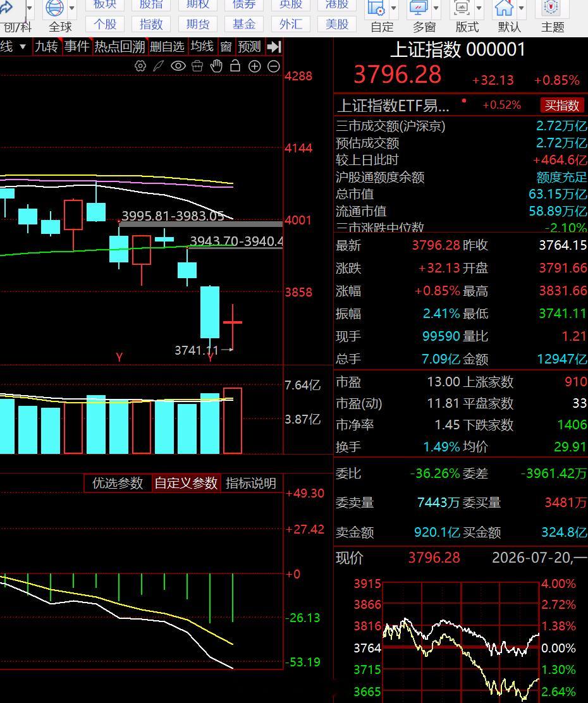The height and width of the screenshot is (703, 588).
Task: Click the latest price 3796.28 headline
Action: click(398, 75)
